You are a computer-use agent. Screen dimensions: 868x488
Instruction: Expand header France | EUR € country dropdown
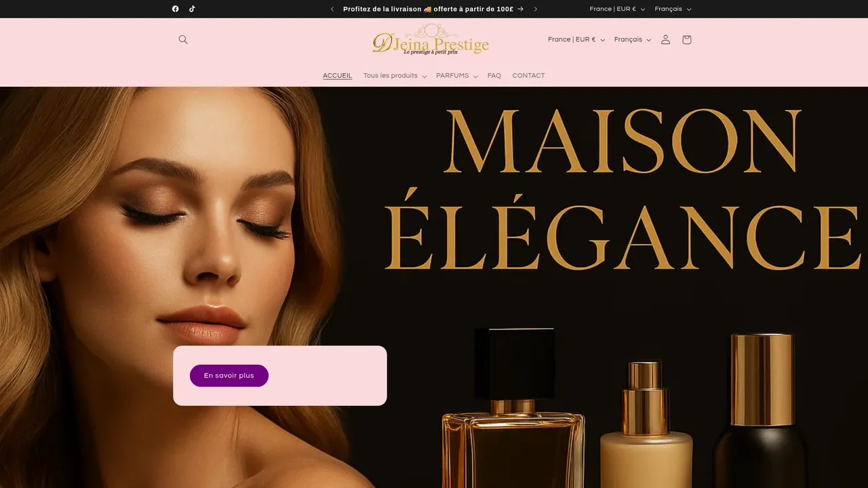(x=576, y=39)
